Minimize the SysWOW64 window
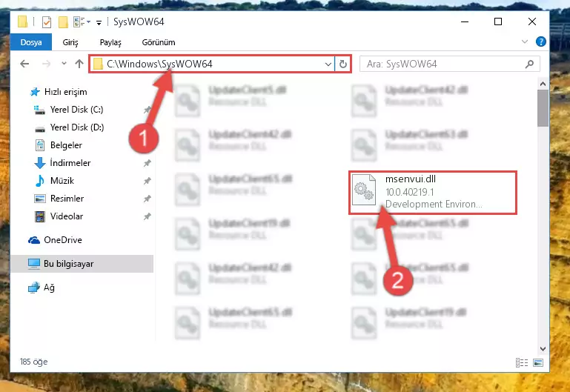 pyautogui.click(x=464, y=21)
